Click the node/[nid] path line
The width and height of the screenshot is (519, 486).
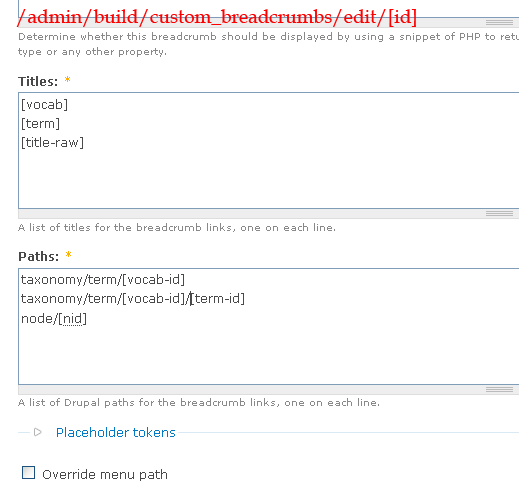point(54,319)
